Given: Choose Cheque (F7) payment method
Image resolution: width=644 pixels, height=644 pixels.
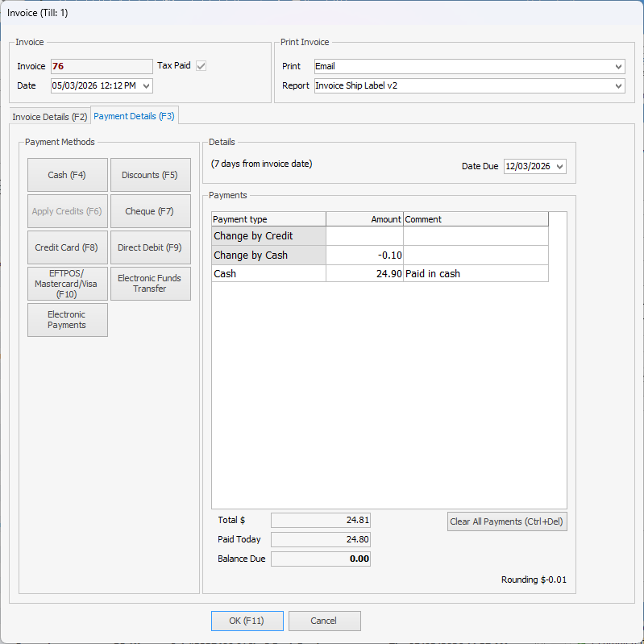Looking at the screenshot, I should [x=151, y=211].
